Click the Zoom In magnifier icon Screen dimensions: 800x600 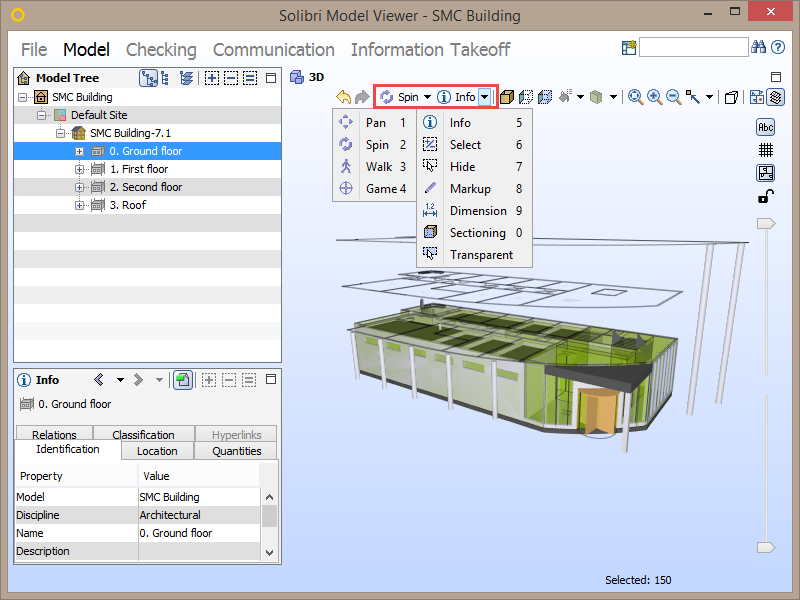(655, 97)
